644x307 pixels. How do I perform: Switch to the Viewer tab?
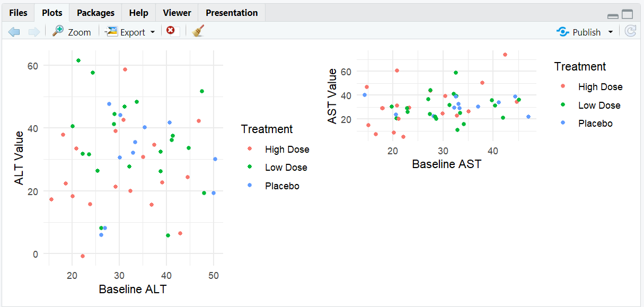coord(177,13)
